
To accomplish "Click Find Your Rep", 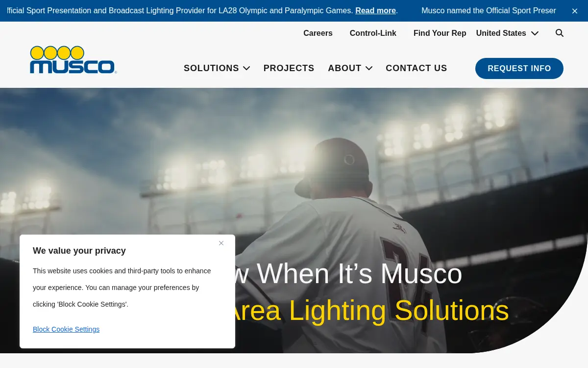I will 440,33.
